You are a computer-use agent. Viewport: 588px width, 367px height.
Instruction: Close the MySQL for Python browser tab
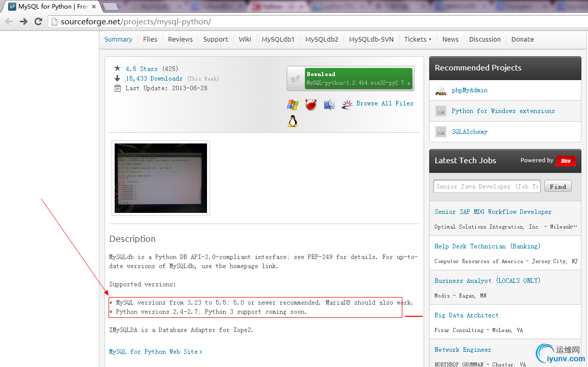[94, 7]
